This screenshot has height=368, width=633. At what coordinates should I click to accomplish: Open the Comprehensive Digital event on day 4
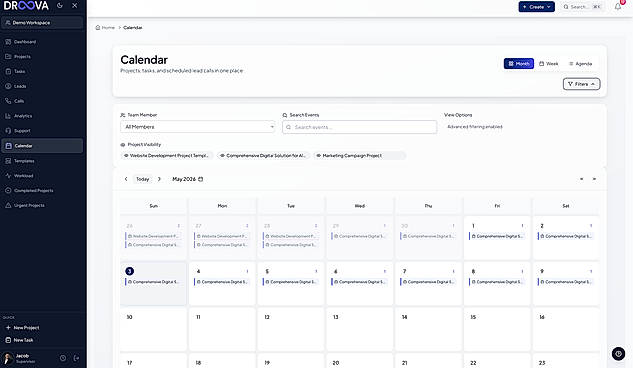222,282
